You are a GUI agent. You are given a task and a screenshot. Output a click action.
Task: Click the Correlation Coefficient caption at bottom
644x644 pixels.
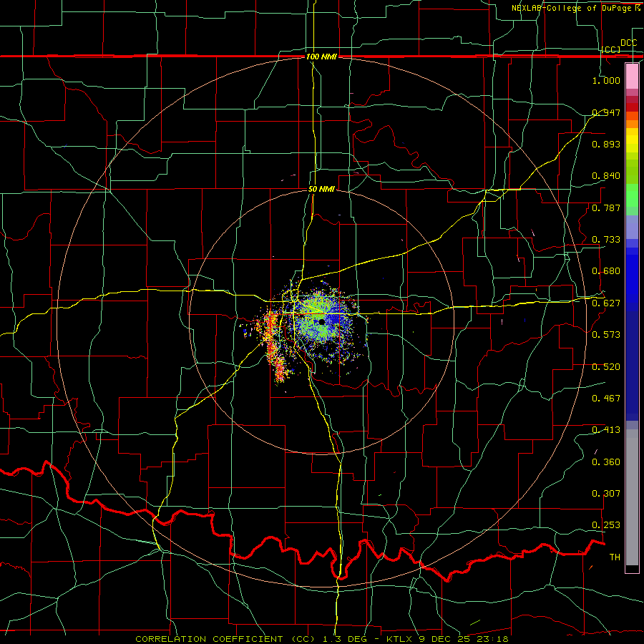[321, 639]
